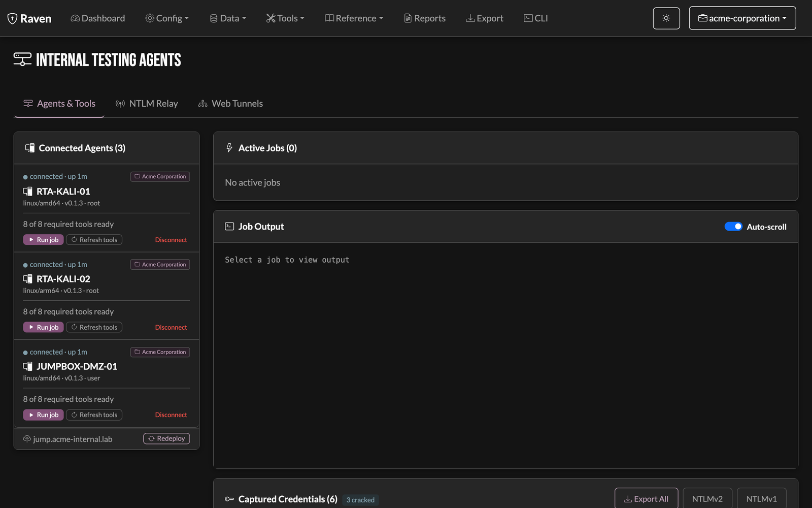Click the terminal icon next to Job Output
The width and height of the screenshot is (812, 508).
click(229, 227)
